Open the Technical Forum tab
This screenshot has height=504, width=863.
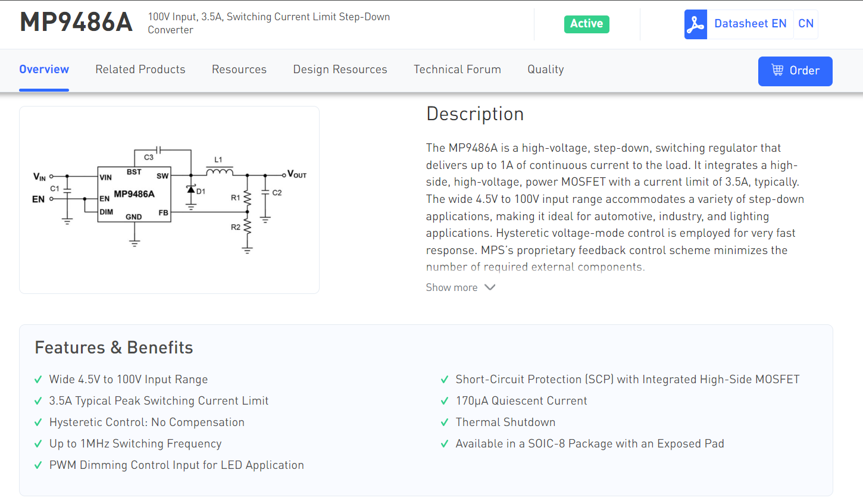click(457, 70)
